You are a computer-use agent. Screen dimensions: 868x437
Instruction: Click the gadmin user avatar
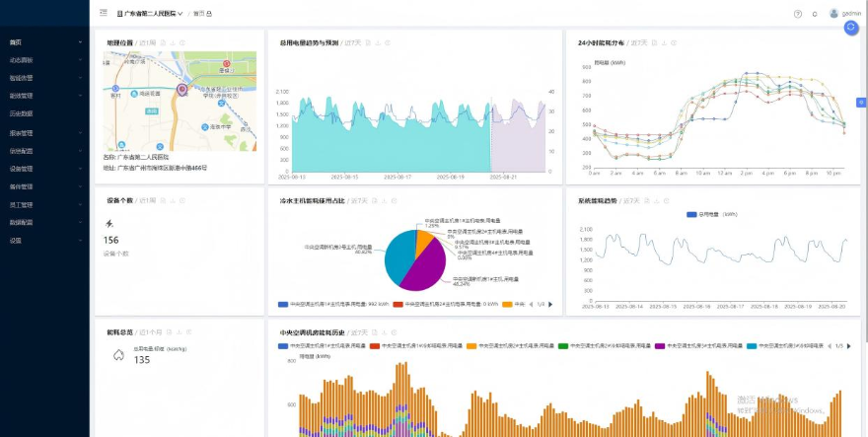click(x=834, y=14)
